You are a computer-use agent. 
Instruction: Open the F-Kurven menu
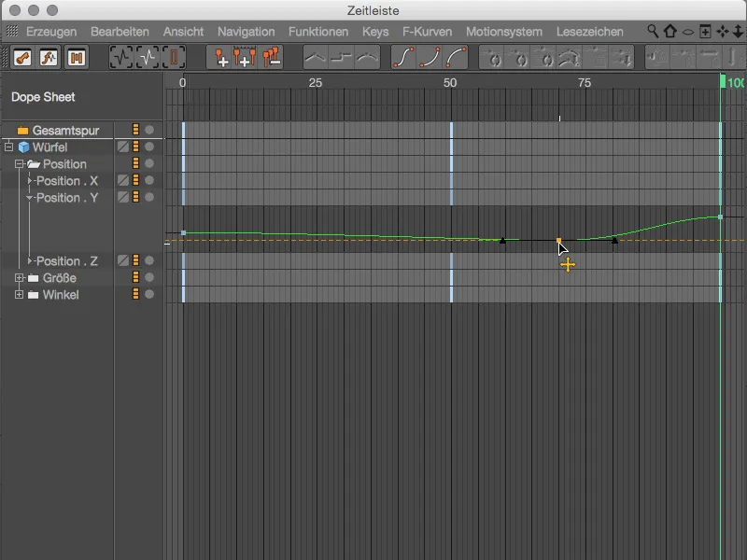pyautogui.click(x=428, y=32)
